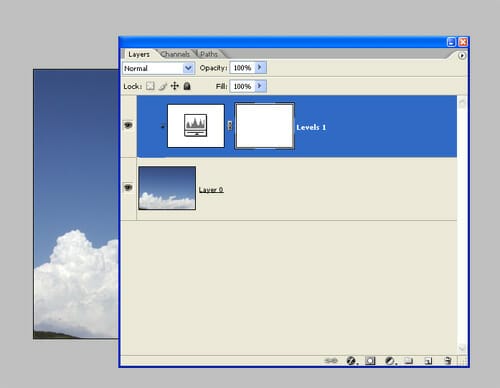Open the Fill slider arrow
The height and width of the screenshot is (388, 500).
click(260, 86)
